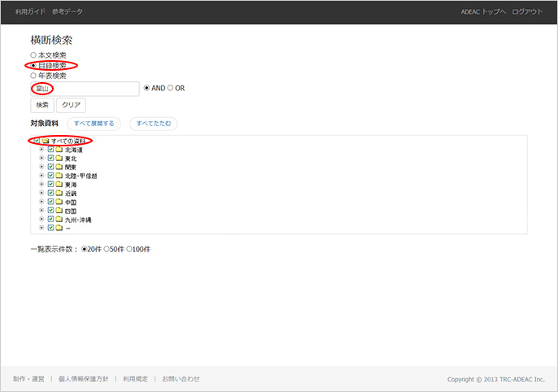Click the 近畿 folder icon

[59, 194]
